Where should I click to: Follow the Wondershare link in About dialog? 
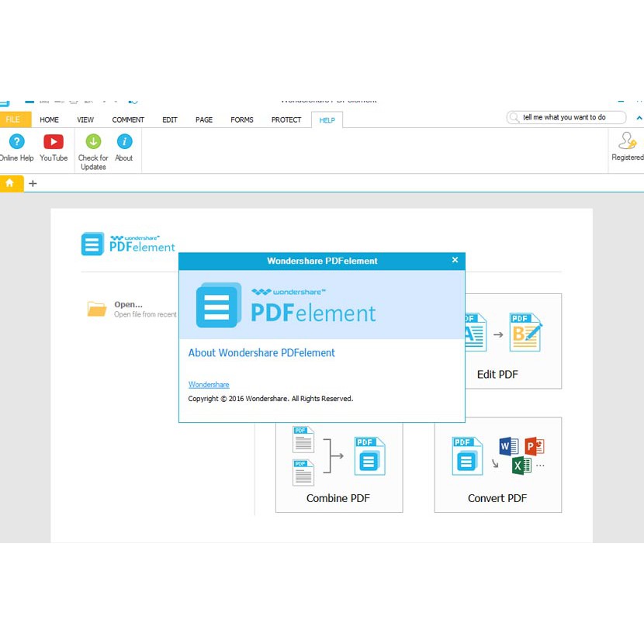(x=209, y=385)
